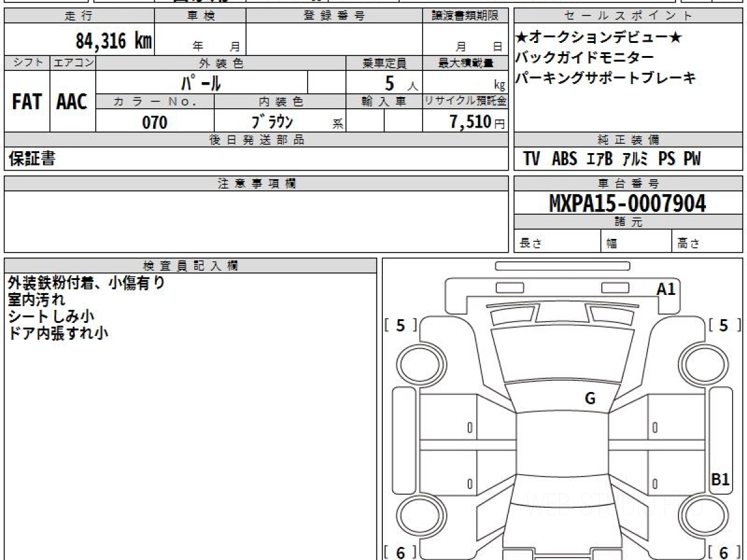Click chassis number MXPA15-0007904
Image resolution: width=747 pixels, height=560 pixels.
(x=627, y=203)
